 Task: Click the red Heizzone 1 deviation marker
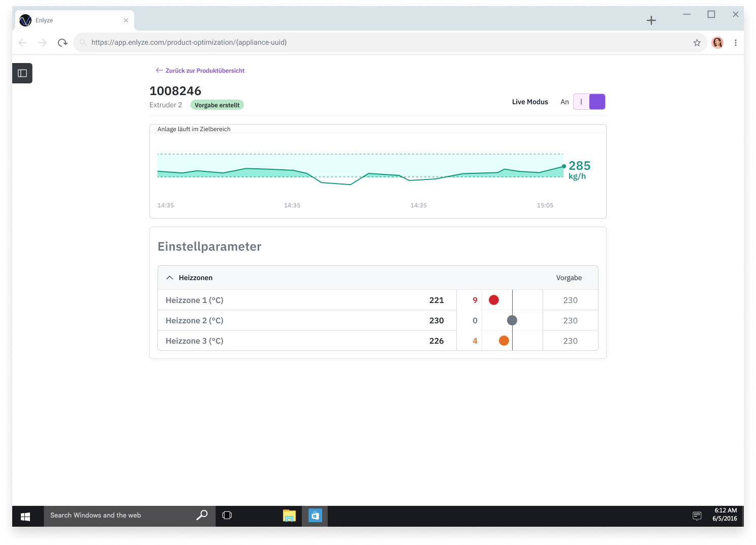pyautogui.click(x=494, y=300)
